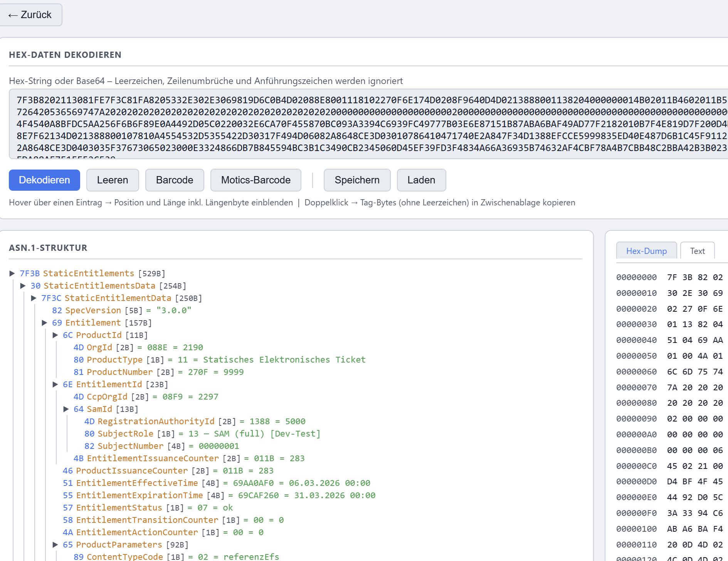The image size is (728, 561).
Task: Select the 4D RegistrationAuthorityId entry
Action: (x=195, y=421)
